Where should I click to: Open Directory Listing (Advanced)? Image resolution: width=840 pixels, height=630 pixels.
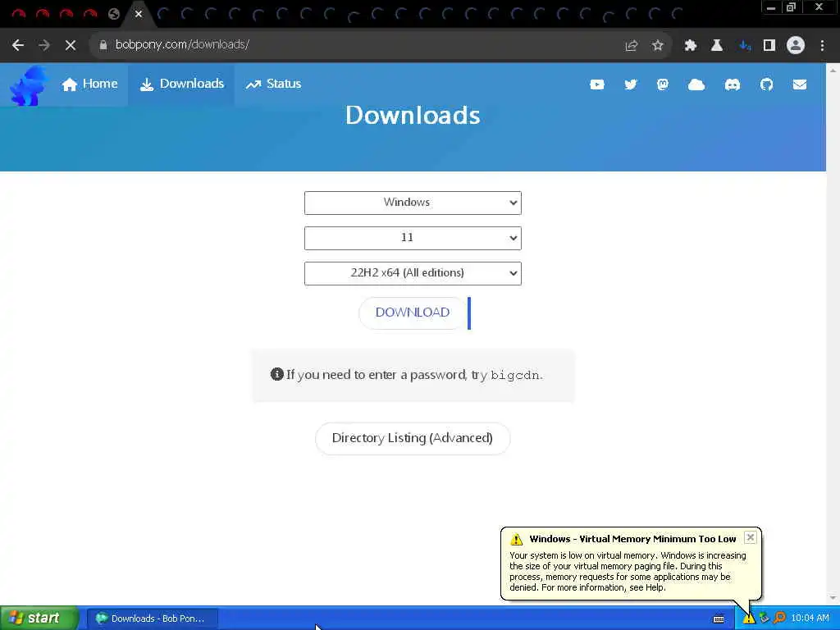click(x=413, y=438)
